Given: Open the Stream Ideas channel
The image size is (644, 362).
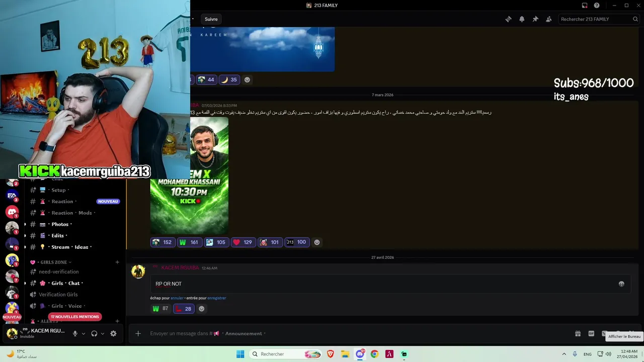Looking at the screenshot, I should [74, 247].
